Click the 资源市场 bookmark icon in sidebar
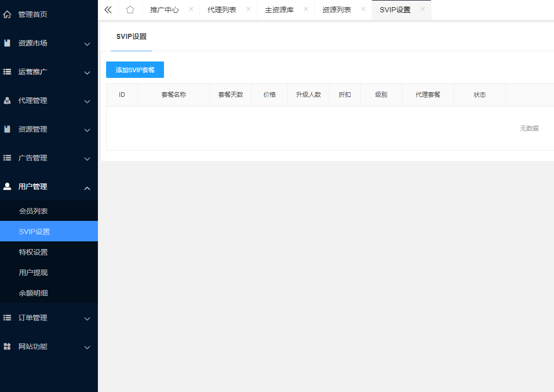Screen dimensions: 554x392 point(7,43)
